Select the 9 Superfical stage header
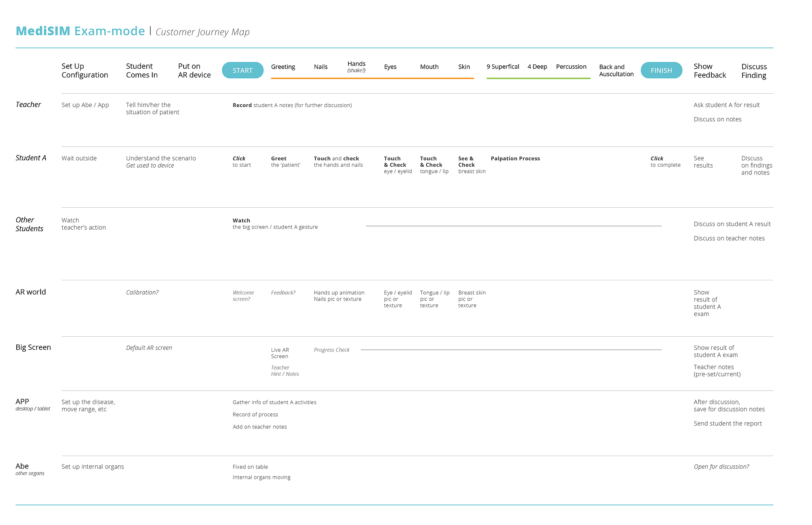Viewport: 812px width, 525px height. [x=503, y=67]
